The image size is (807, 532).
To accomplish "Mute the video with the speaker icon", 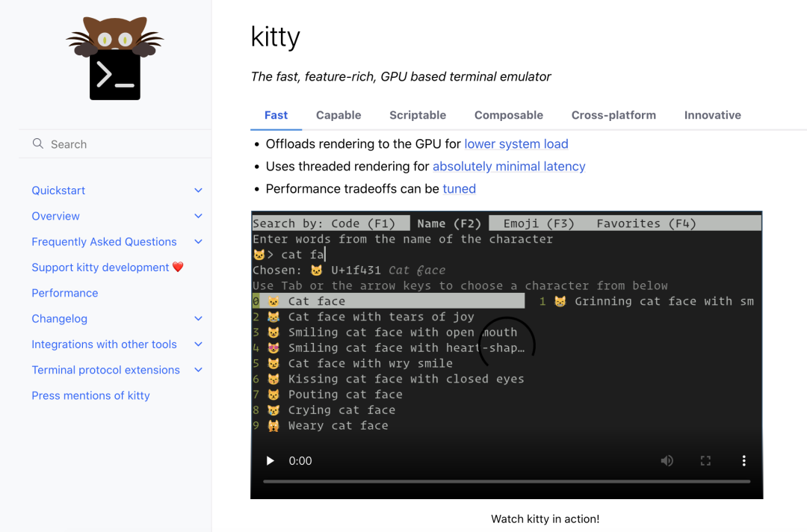I will tap(667, 460).
